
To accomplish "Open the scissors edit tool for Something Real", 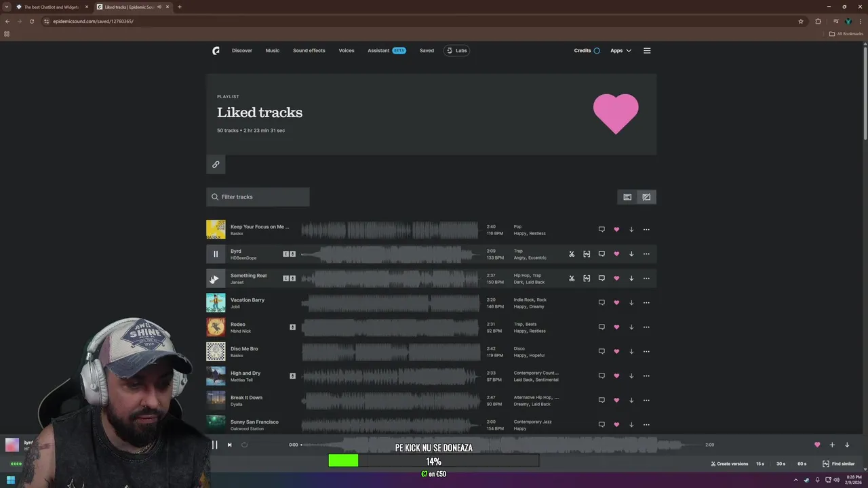I will (x=572, y=279).
